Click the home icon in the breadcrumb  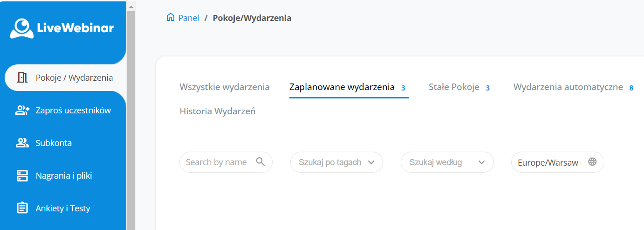pyautogui.click(x=171, y=18)
